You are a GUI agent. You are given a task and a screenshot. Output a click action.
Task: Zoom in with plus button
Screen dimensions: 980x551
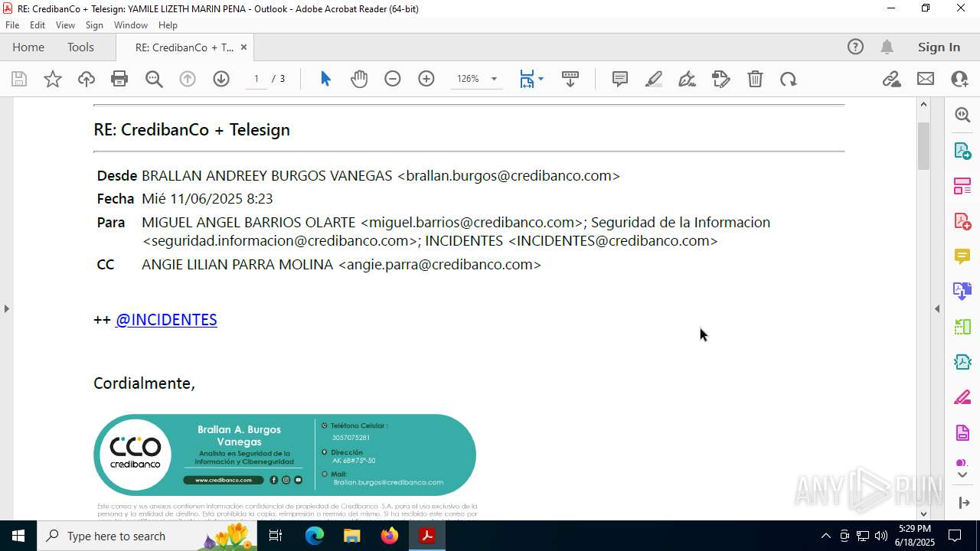click(x=426, y=79)
